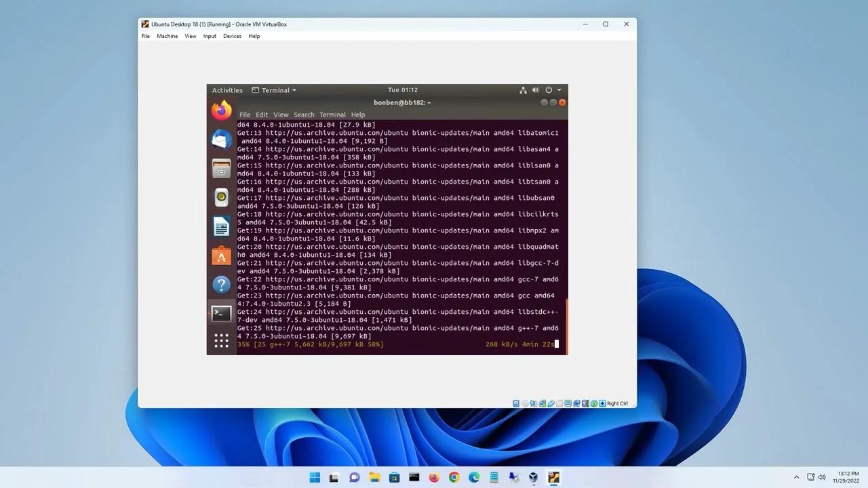Open the Terminal title dropdown in the top bar
Viewport: 868px width, 488px height.
(275, 89)
